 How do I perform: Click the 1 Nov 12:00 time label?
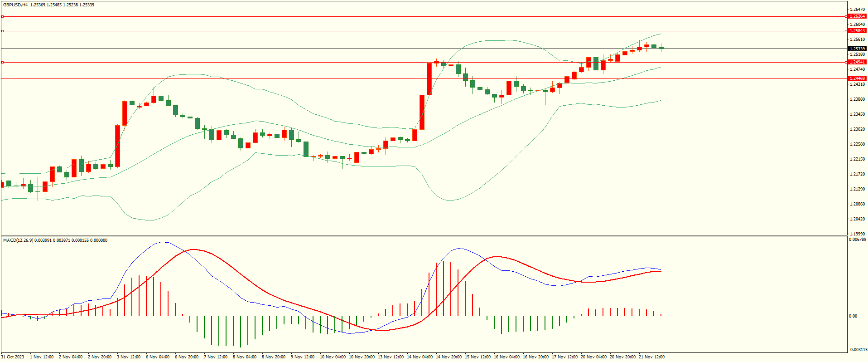tap(42, 357)
